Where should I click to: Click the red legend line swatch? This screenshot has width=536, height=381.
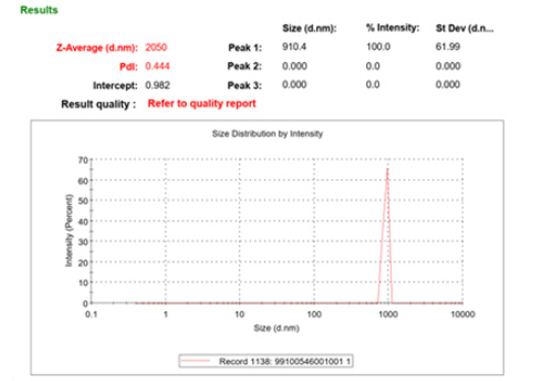[196, 360]
